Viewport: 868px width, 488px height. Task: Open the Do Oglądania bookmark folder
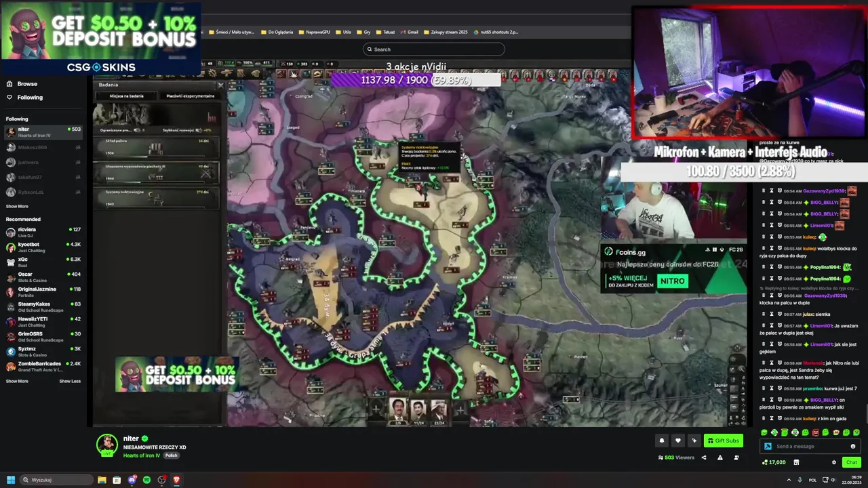click(x=276, y=32)
